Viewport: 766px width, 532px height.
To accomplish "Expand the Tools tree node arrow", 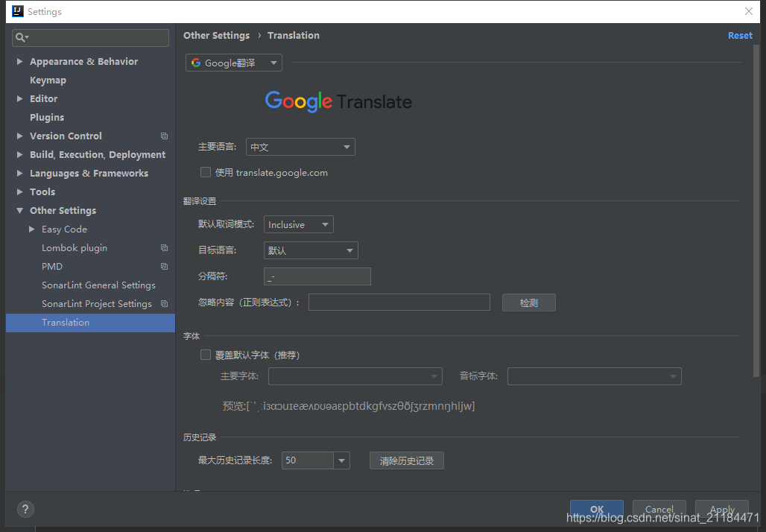I will point(19,191).
